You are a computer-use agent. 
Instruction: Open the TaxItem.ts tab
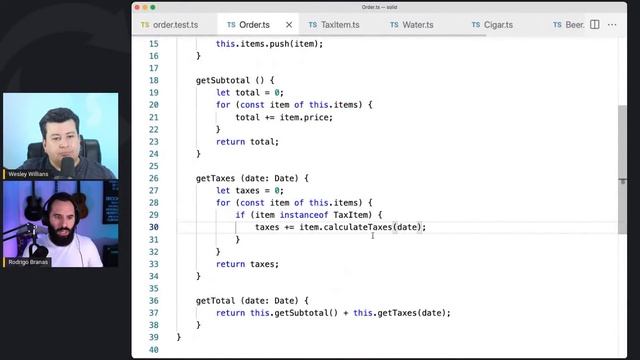[x=340, y=25]
